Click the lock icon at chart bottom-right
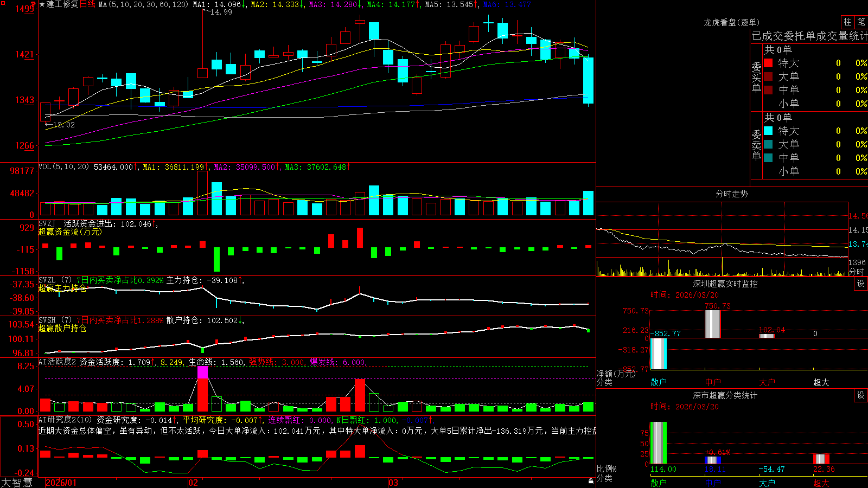The width and height of the screenshot is (868, 488). [591, 481]
